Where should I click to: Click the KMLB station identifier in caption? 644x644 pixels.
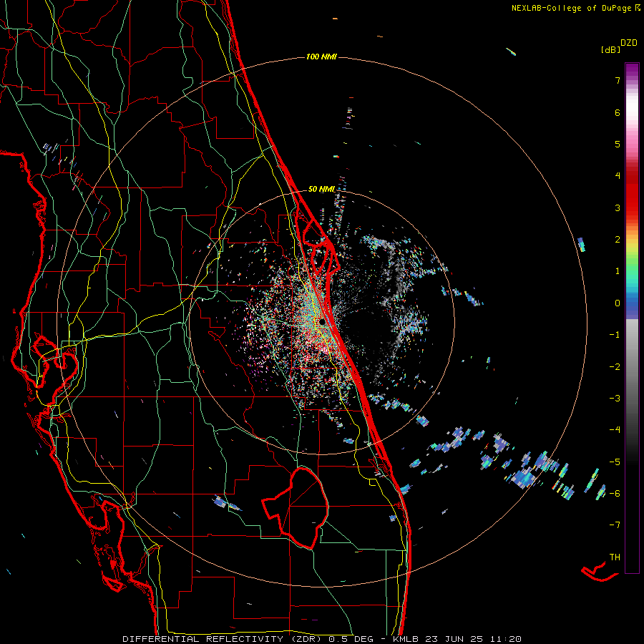(406, 639)
